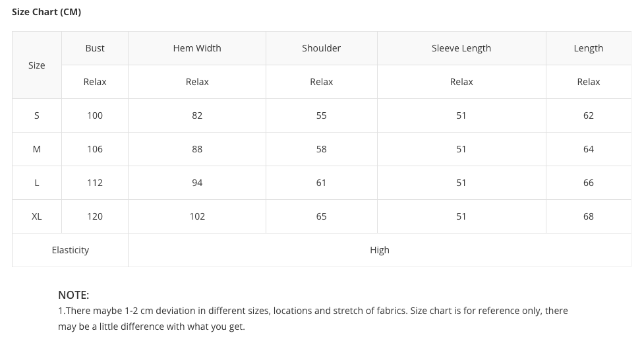Viewport: 644px width, 343px height.
Task: Select the S size row label
Action: coord(37,115)
